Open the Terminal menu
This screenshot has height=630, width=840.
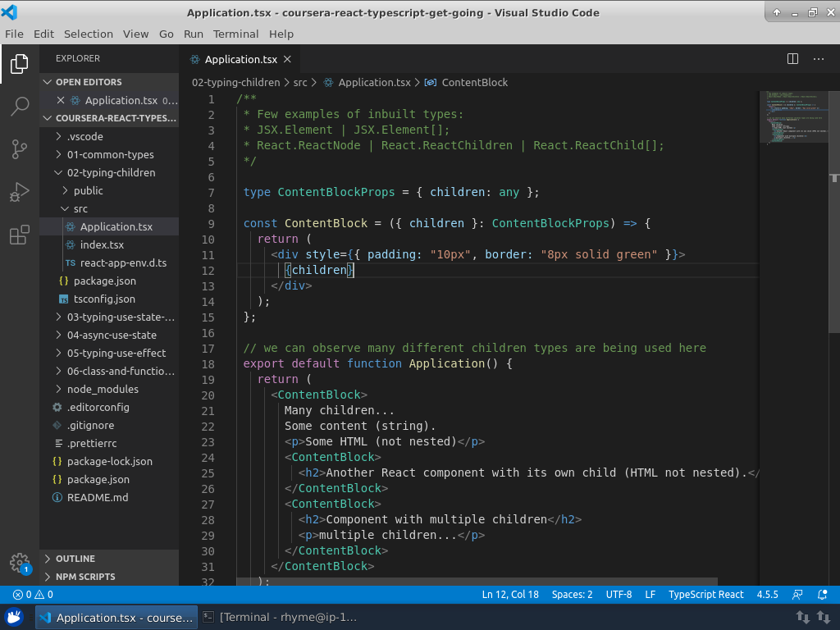[235, 34]
